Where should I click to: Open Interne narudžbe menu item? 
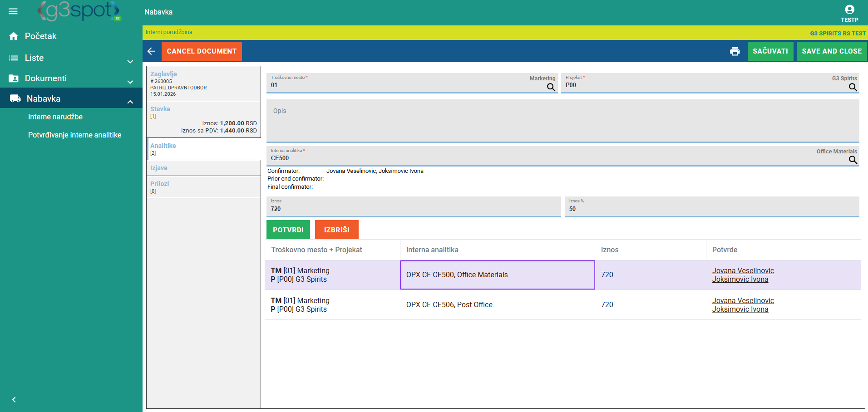pos(55,117)
